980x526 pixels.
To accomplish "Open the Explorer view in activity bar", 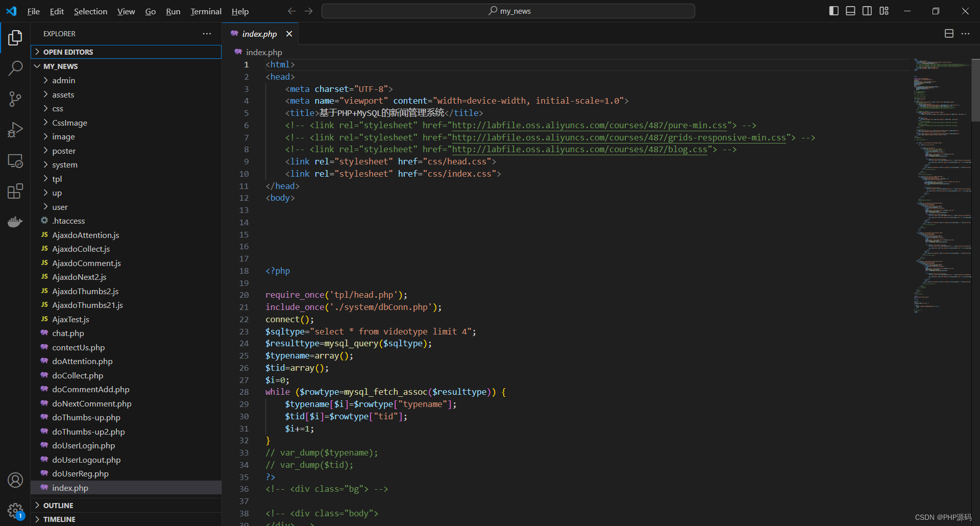I will pyautogui.click(x=15, y=38).
